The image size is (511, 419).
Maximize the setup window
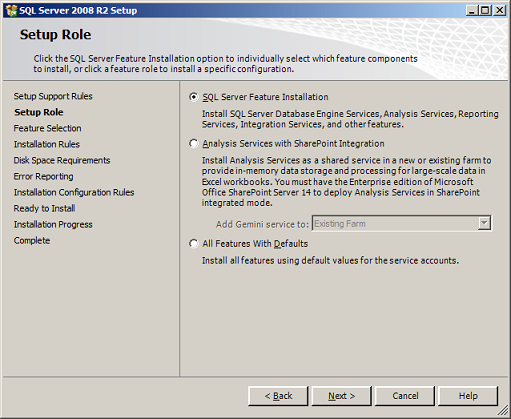click(485, 11)
